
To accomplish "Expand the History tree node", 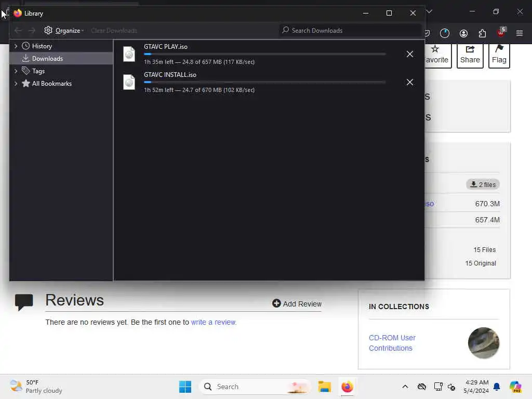I will [x=16, y=46].
